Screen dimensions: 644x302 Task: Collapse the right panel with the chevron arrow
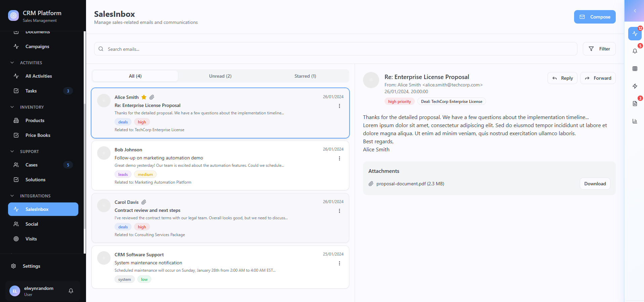point(635,11)
